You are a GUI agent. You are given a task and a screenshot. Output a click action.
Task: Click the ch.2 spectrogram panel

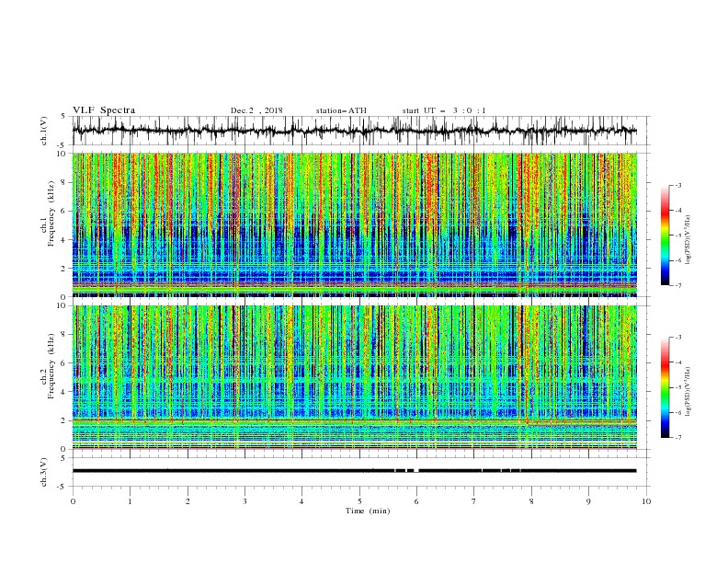pos(355,377)
